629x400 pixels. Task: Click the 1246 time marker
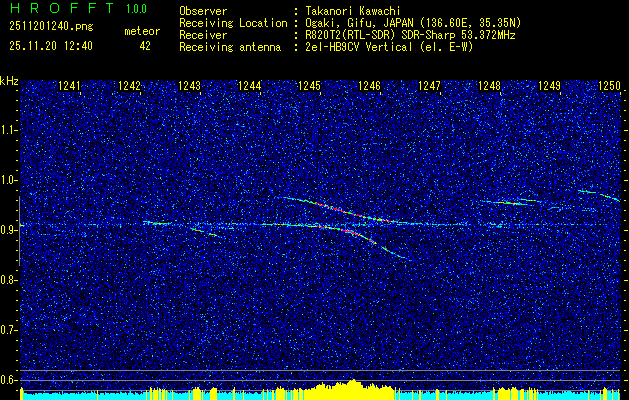click(x=369, y=86)
